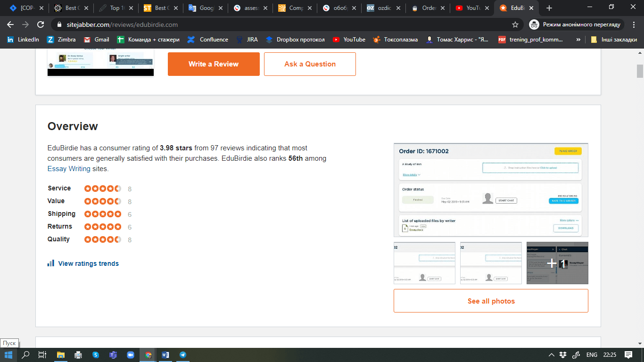
Task: Bookmark this page with the star icon
Action: 515,25
